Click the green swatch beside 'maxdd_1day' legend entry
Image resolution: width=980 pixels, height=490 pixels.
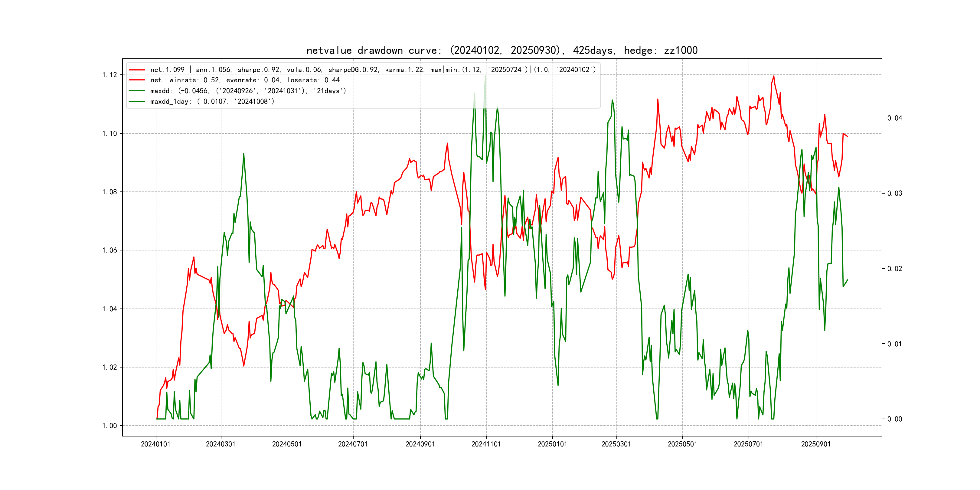137,102
